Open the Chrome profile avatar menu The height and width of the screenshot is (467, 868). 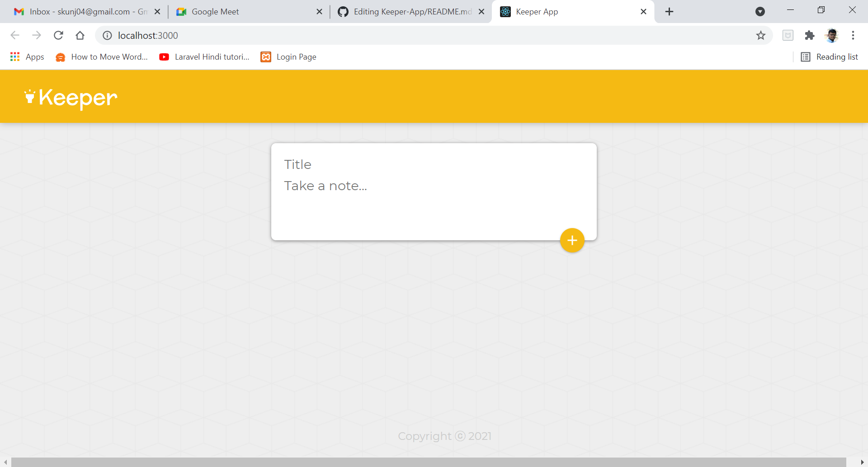(x=832, y=35)
